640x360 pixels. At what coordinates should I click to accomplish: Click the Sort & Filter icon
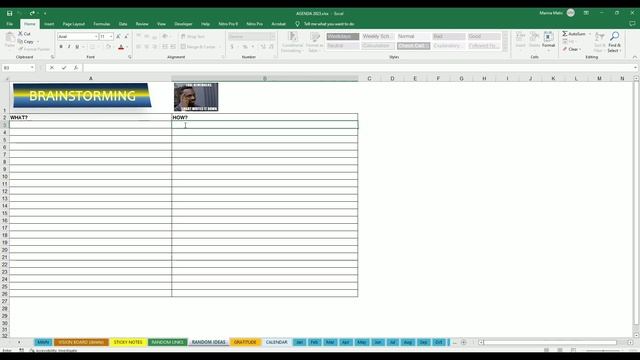click(599, 37)
